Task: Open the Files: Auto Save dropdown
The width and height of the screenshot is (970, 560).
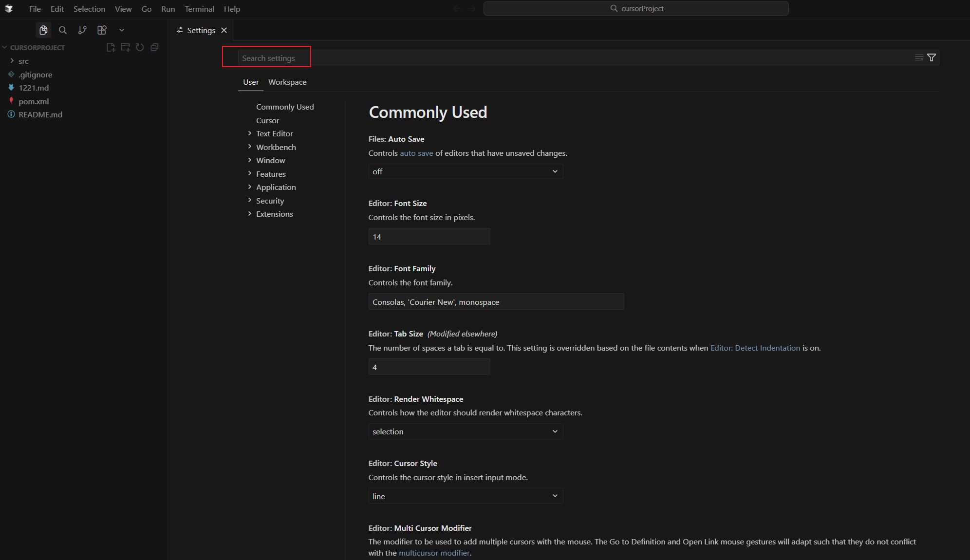Action: (x=466, y=171)
